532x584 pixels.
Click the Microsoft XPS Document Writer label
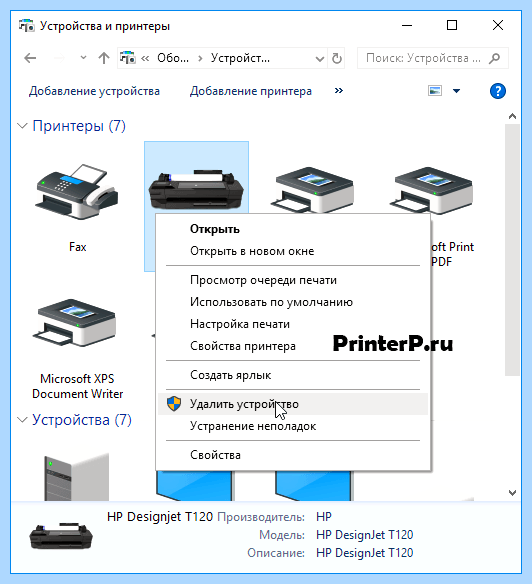tap(77, 386)
